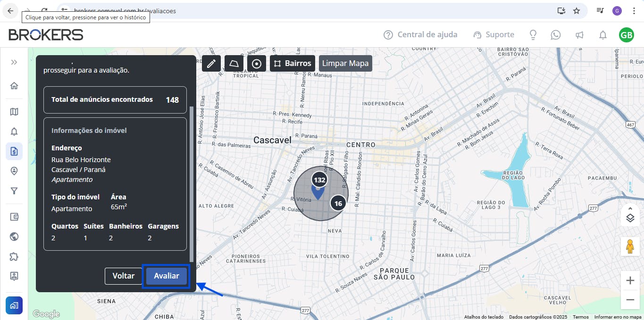The image size is (644, 320).
Task: Expand the left sidebar with double chevron
Action: (14, 62)
